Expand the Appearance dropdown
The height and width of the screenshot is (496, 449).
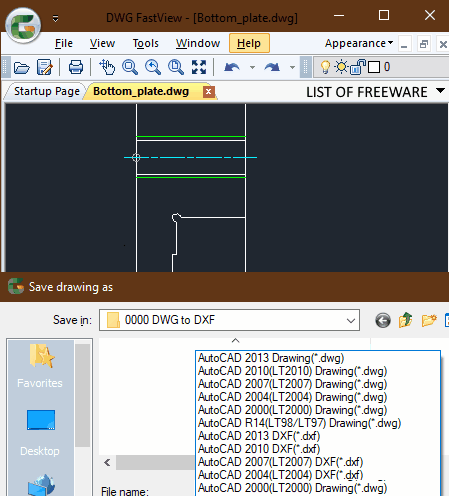pyautogui.click(x=359, y=43)
